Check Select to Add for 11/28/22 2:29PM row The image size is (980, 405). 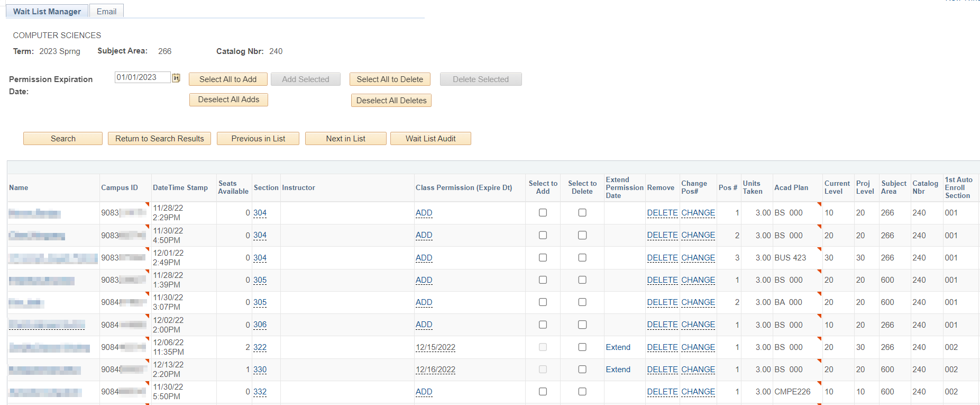[x=543, y=213]
